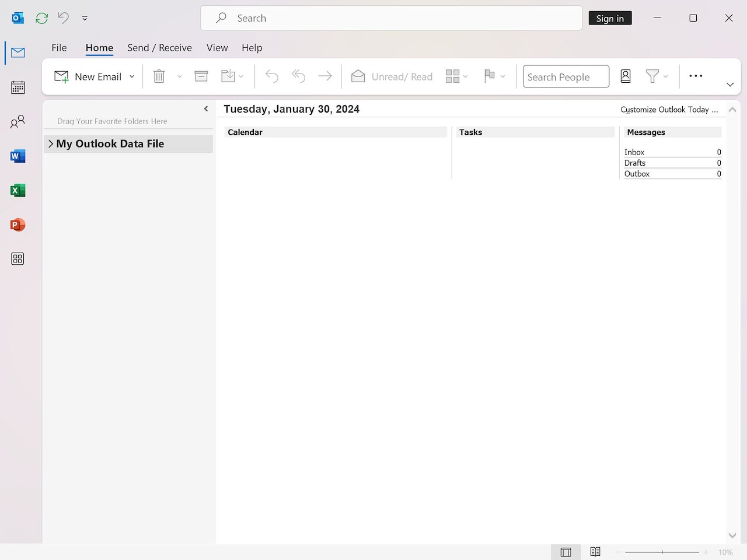Click the Filter Email funnel icon
The height and width of the screenshot is (560, 747).
(x=653, y=76)
